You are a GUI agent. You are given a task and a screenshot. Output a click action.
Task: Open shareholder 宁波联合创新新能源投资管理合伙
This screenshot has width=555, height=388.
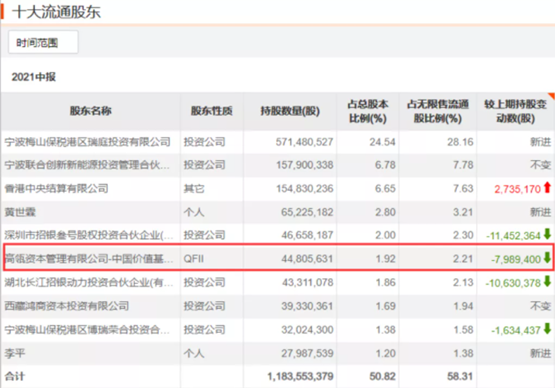pos(87,165)
